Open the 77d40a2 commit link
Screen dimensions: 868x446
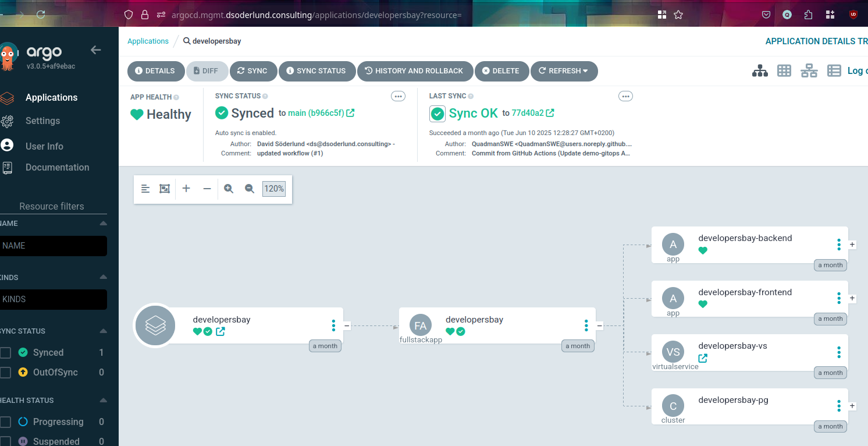(528, 113)
